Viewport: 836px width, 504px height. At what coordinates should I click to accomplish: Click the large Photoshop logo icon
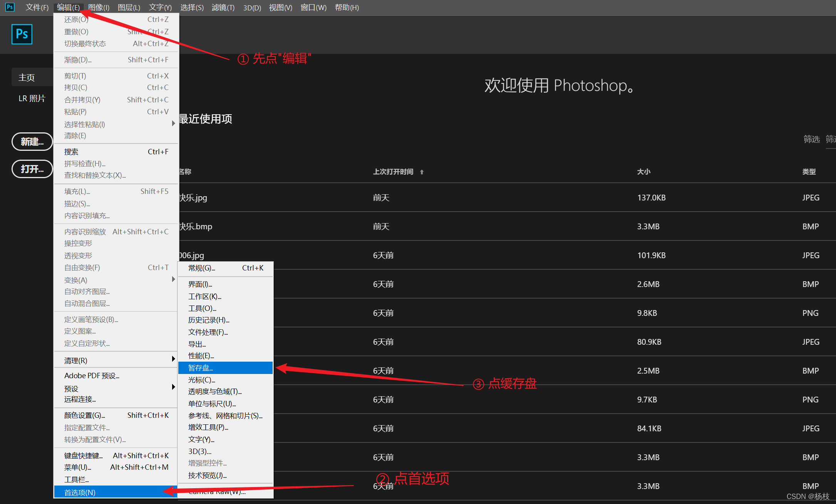[22, 34]
